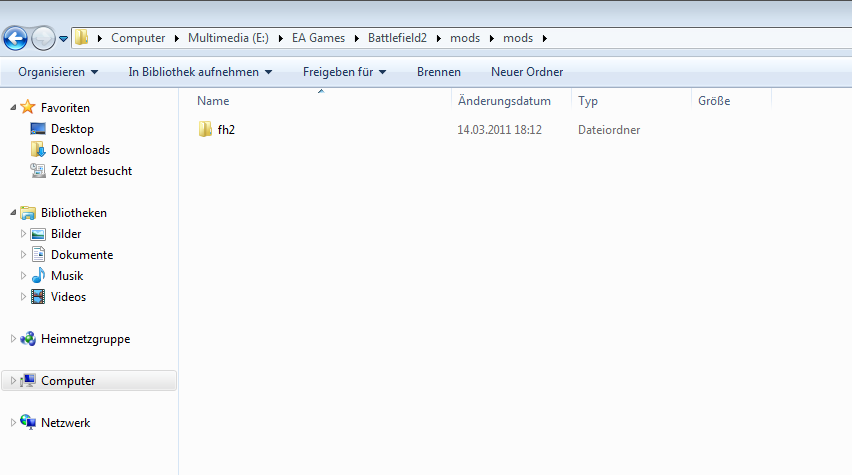Viewport: 852px width, 475px height.
Task: Click the folder icon in address bar
Action: coord(82,38)
